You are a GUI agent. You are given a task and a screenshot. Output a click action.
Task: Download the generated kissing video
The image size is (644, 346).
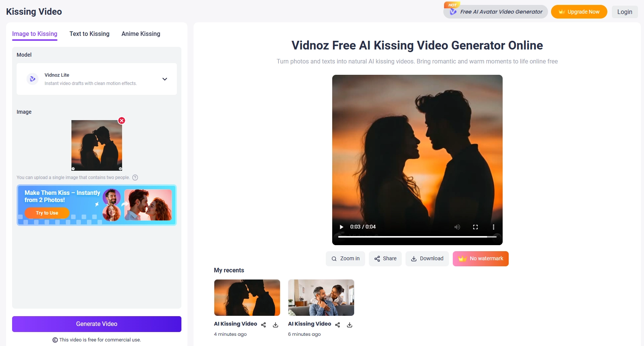pyautogui.click(x=427, y=258)
